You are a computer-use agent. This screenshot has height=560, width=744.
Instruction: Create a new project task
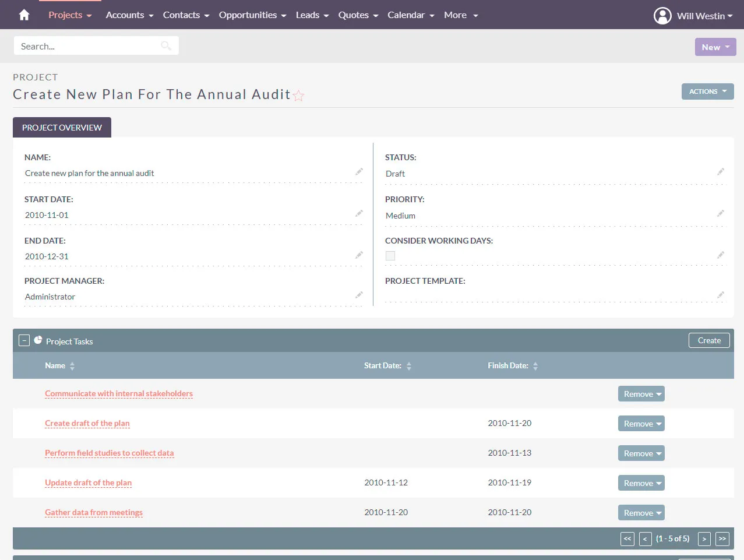point(709,340)
